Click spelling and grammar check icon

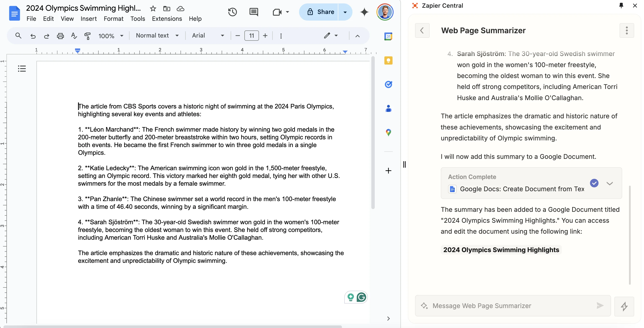(74, 36)
